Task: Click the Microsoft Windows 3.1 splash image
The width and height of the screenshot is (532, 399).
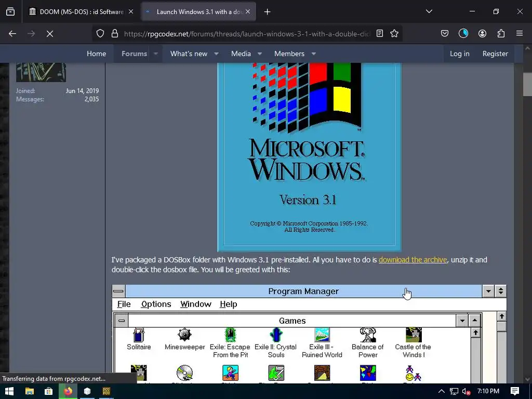Action: coord(309,157)
